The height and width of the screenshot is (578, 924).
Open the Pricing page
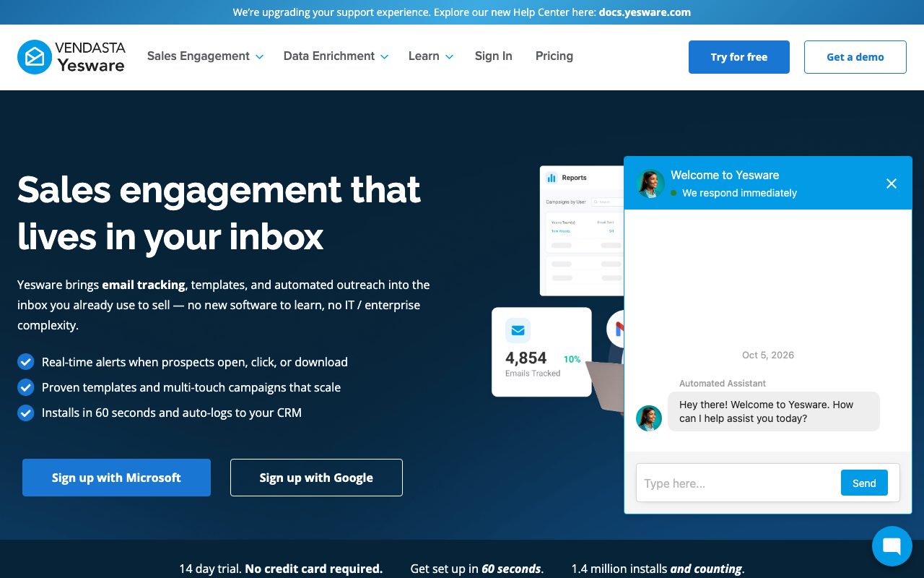click(554, 56)
